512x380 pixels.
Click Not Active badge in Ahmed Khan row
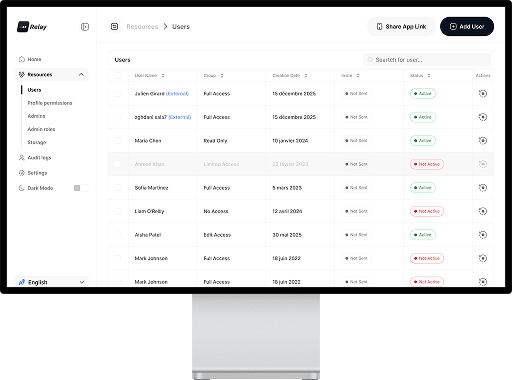click(427, 164)
